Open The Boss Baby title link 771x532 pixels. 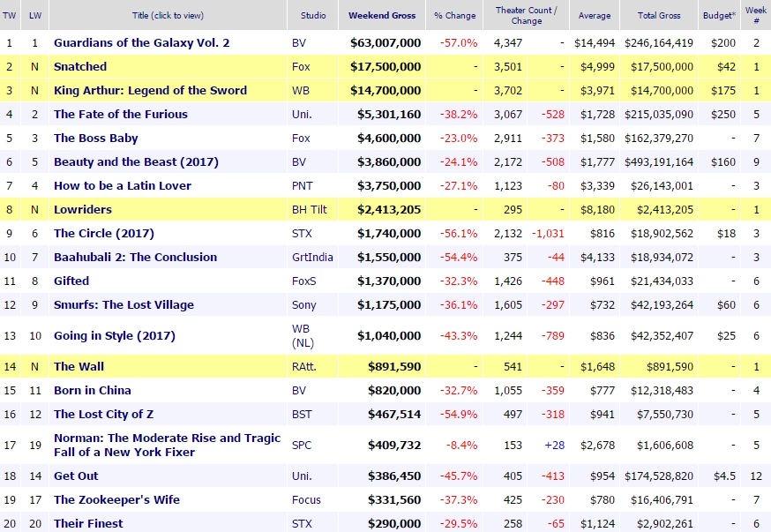(96, 139)
